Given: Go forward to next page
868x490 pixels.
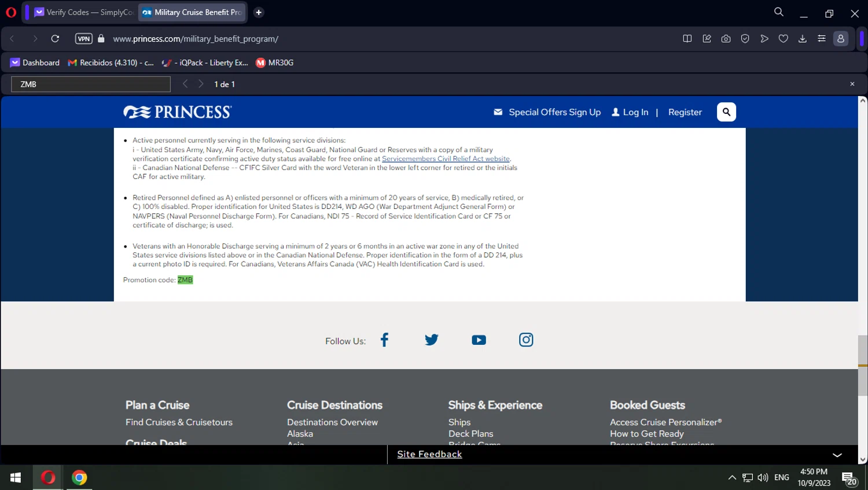Looking at the screenshot, I should [35, 39].
